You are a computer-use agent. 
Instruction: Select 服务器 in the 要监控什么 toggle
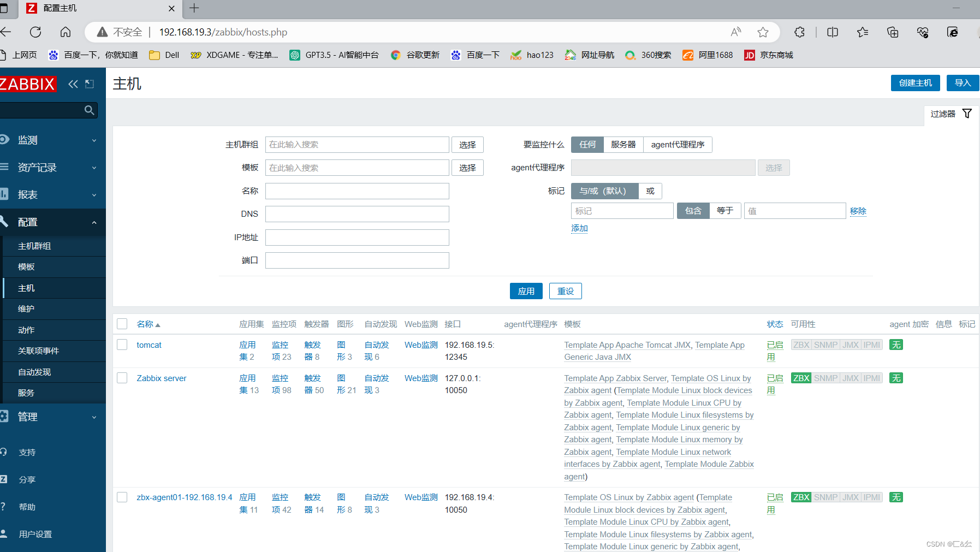(622, 144)
